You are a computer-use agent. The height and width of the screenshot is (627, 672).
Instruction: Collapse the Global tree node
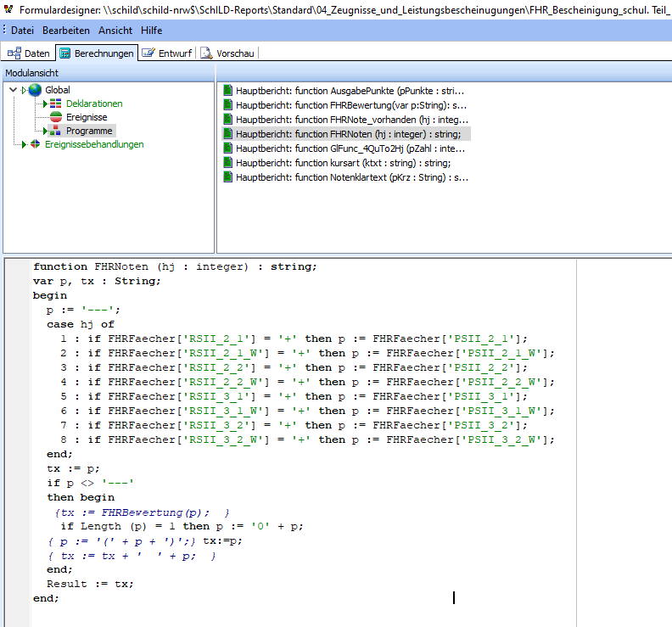(x=14, y=90)
